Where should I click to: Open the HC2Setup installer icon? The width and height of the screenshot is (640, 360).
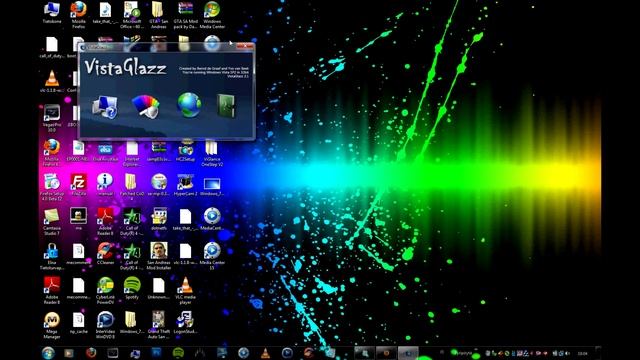coord(186,150)
